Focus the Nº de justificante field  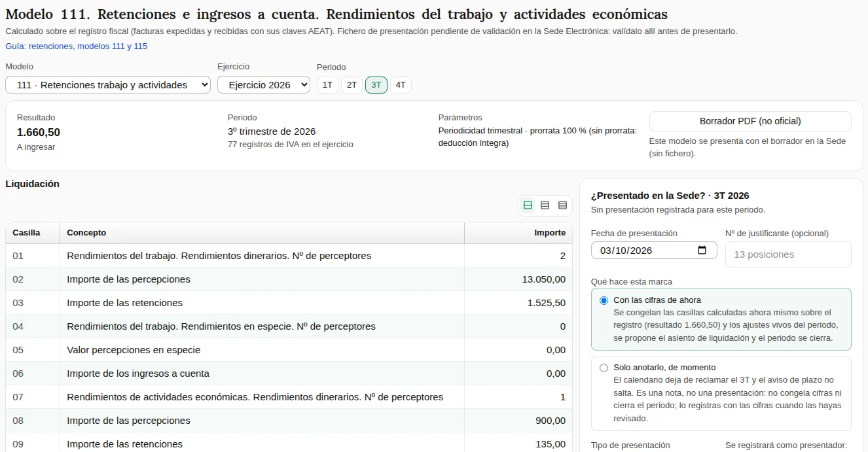pyautogui.click(x=788, y=254)
